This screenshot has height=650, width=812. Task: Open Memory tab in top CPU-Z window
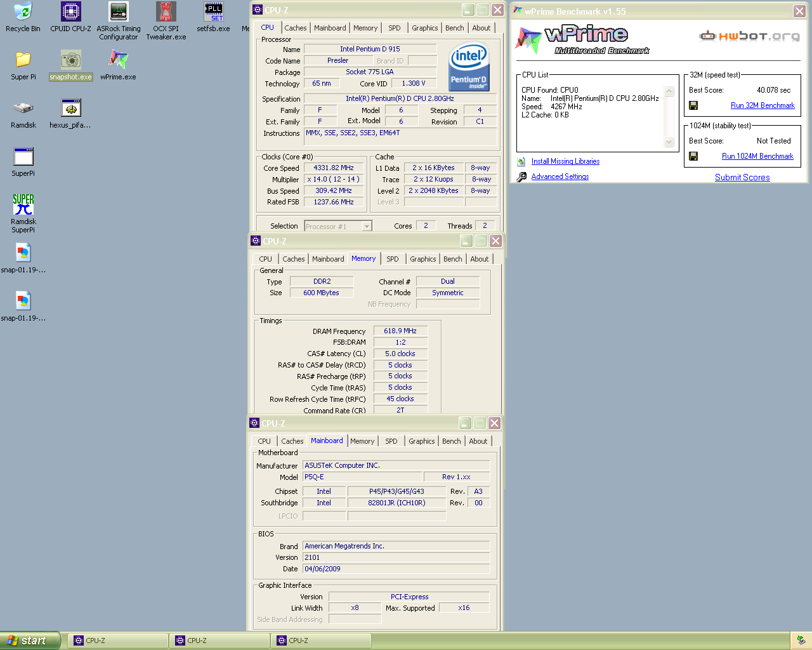365,28
